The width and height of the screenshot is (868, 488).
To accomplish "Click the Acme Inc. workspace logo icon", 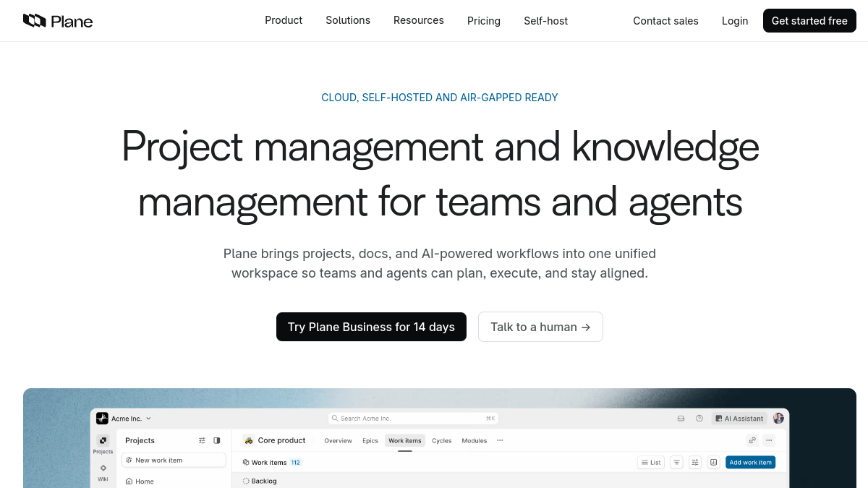I will [x=102, y=419].
